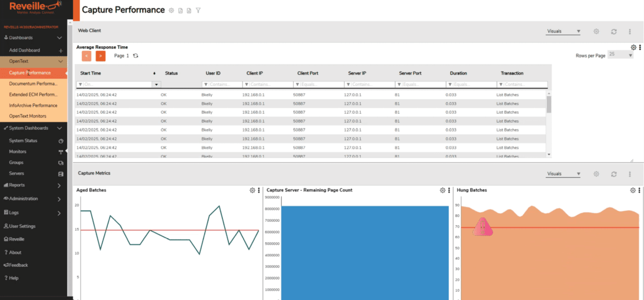Click the Hung Batches panel kebab menu
The width and height of the screenshot is (644, 300).
(x=638, y=190)
